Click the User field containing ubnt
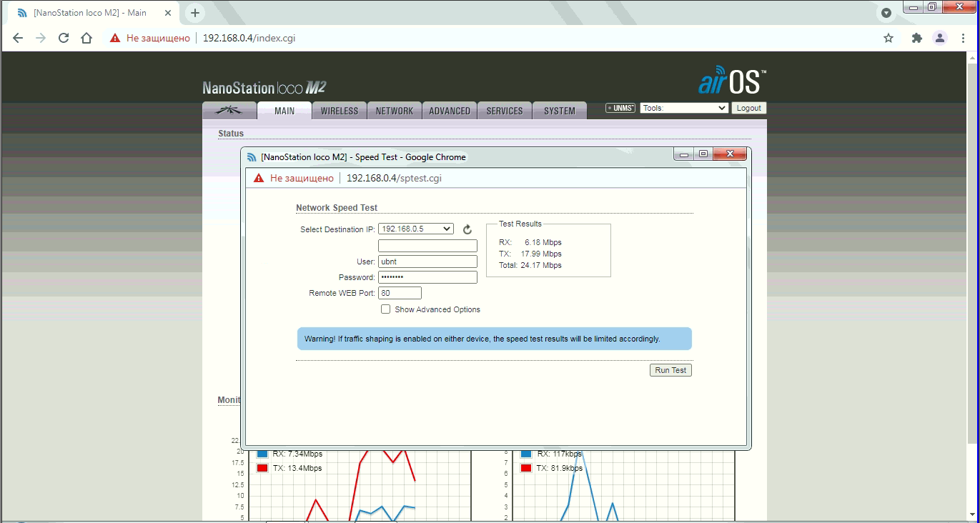The width and height of the screenshot is (980, 523). pos(427,261)
